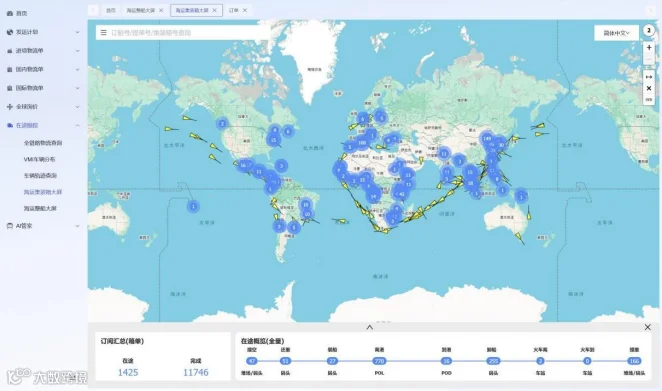Viewport: 662px width, 391px height.
Task: Collapse bottom panel using up chevron
Action: tap(369, 327)
